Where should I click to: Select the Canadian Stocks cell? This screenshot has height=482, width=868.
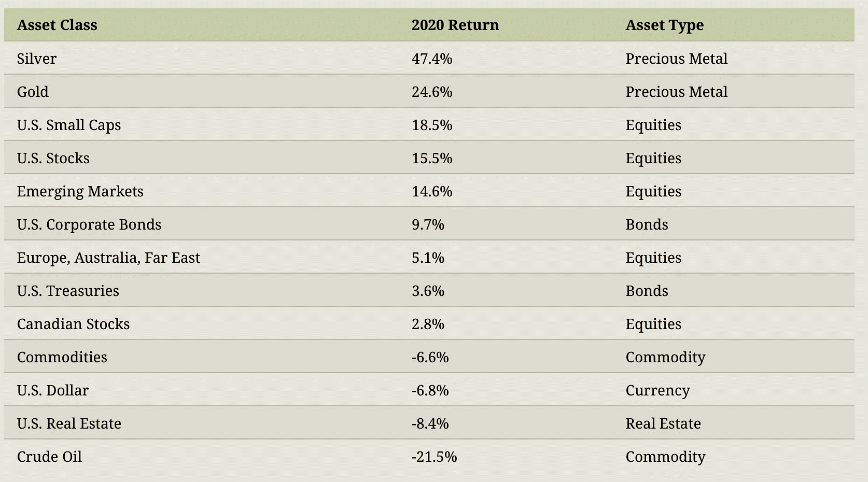coord(73,324)
